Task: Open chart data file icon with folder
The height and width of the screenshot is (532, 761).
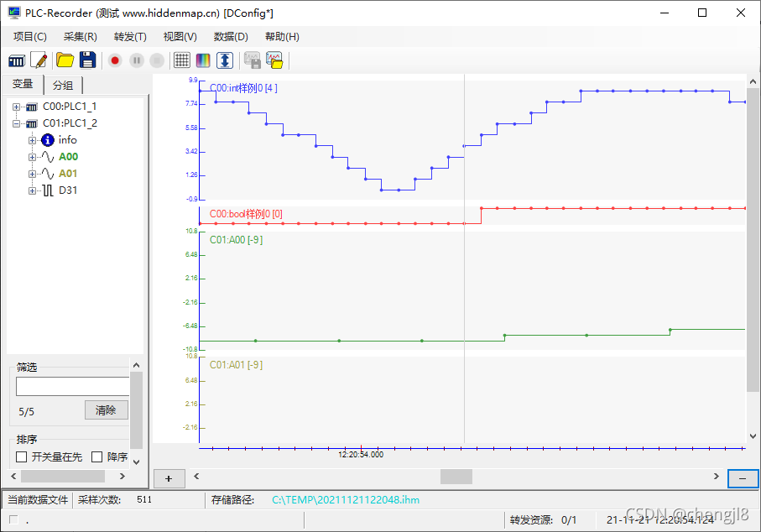Action: click(274, 60)
